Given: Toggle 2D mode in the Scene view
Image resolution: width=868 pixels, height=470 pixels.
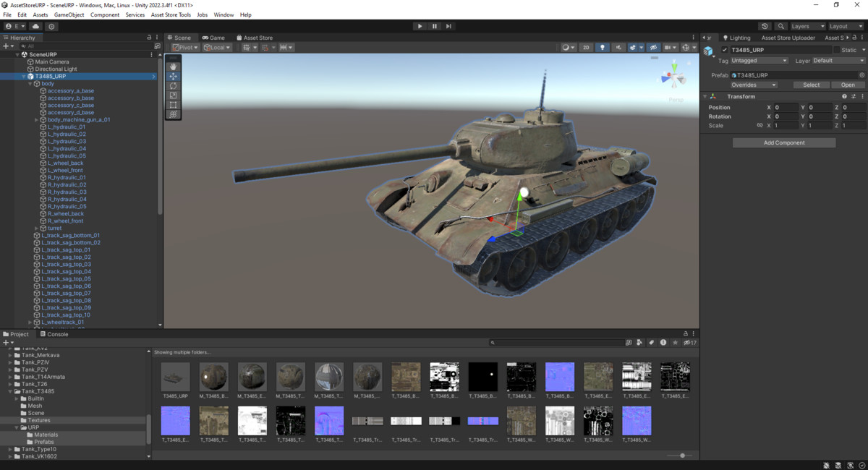Looking at the screenshot, I should pyautogui.click(x=587, y=47).
